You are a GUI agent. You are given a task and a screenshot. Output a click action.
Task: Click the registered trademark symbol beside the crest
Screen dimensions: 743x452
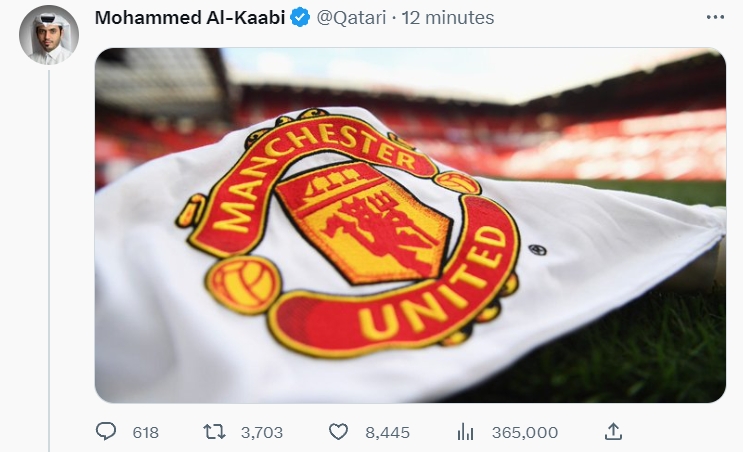pyautogui.click(x=537, y=249)
